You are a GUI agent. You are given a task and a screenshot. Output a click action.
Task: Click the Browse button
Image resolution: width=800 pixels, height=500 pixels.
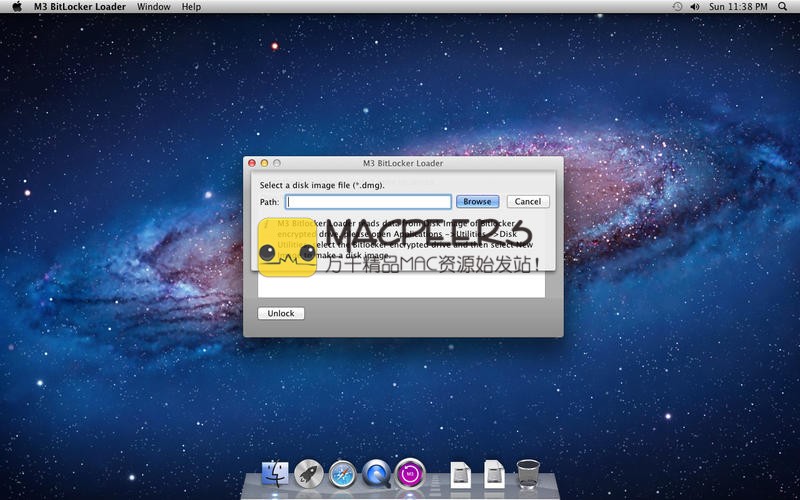pyautogui.click(x=477, y=201)
